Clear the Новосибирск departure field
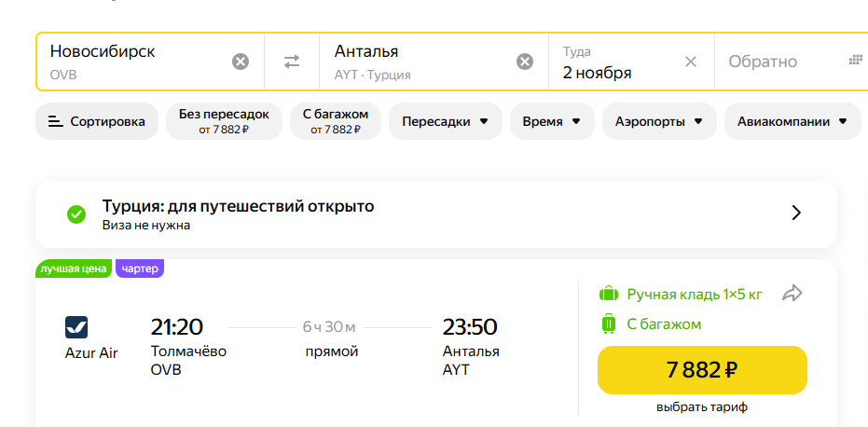The image size is (868, 427). point(241,62)
